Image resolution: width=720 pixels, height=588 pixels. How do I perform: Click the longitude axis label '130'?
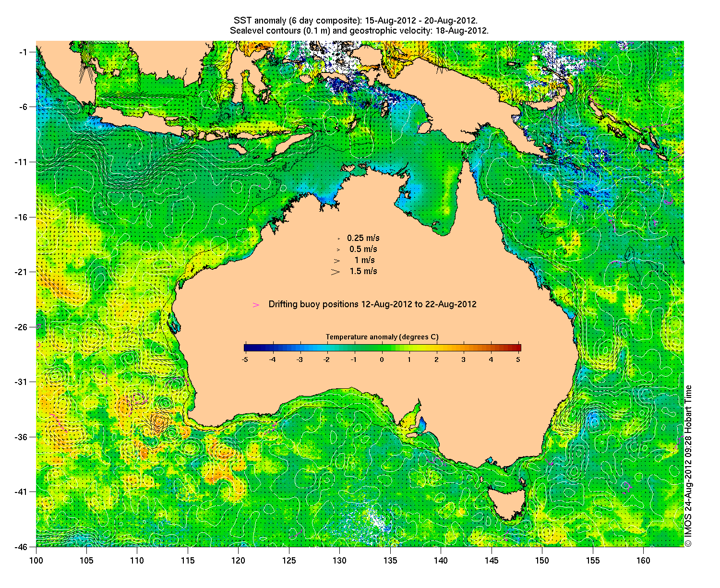pyautogui.click(x=339, y=561)
